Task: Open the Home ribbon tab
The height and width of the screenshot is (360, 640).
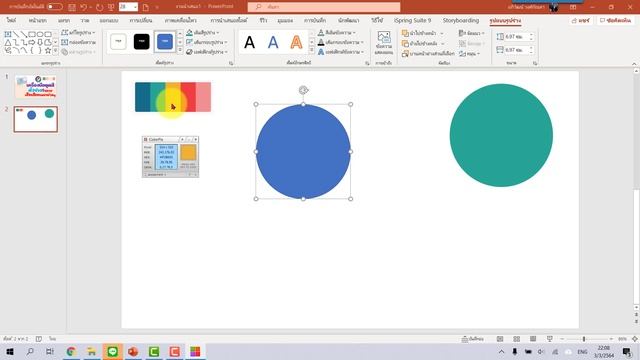Action: pos(38,20)
